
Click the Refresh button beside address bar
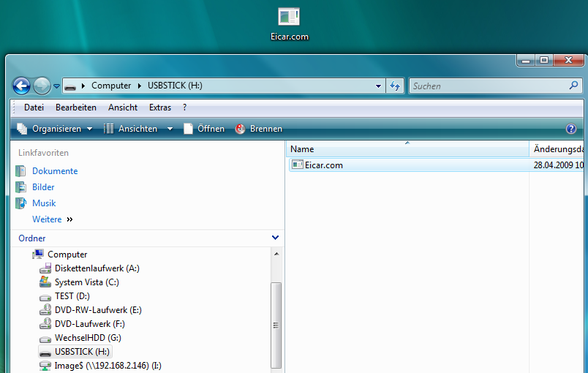coord(395,86)
